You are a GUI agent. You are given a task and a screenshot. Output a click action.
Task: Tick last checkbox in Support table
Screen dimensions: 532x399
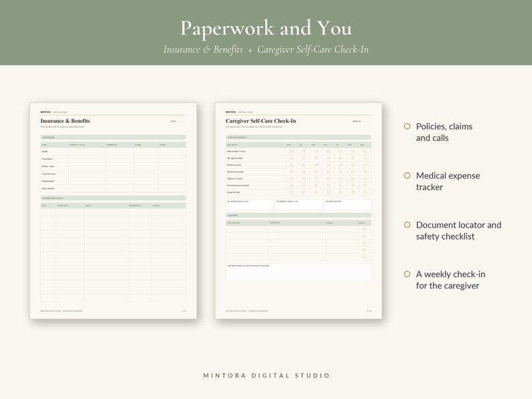tap(364, 256)
